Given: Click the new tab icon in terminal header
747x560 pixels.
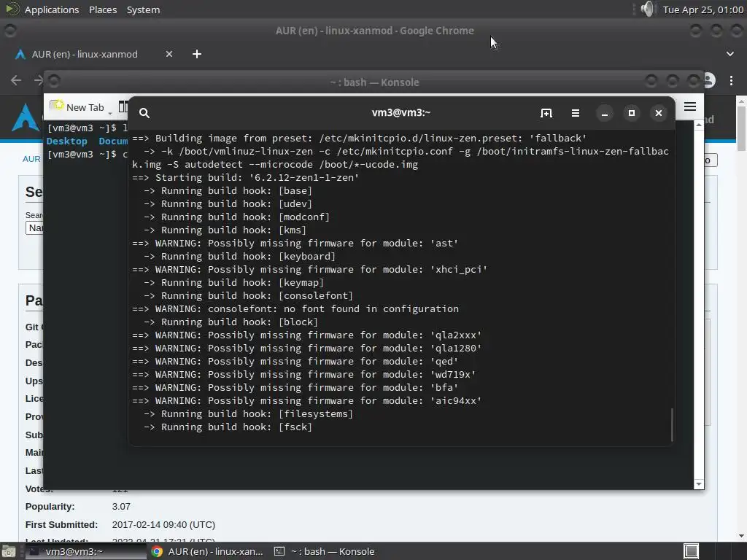Looking at the screenshot, I should coord(546,113).
